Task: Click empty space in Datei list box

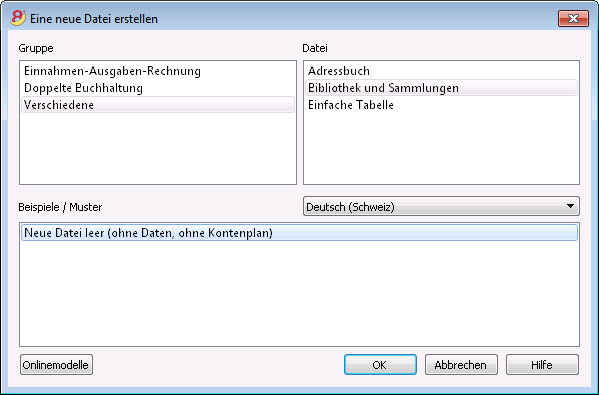Action: pos(441,149)
